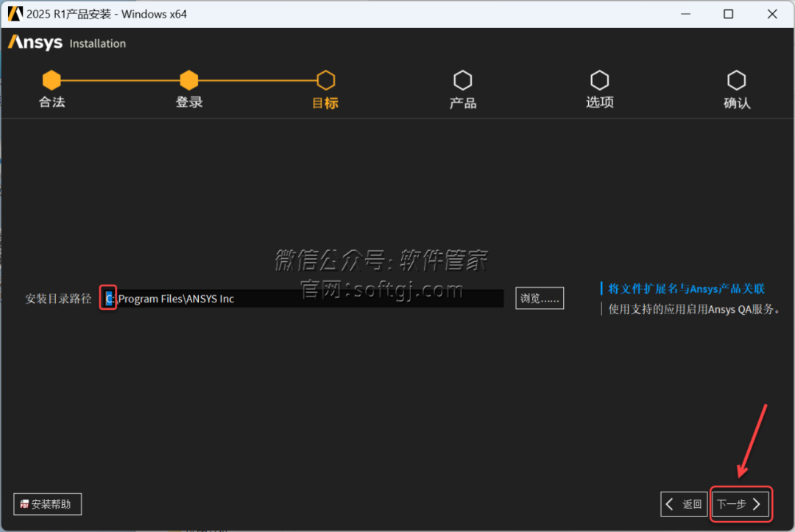Click the Ansys logo in the header
The width and height of the screenshot is (795, 532).
35,43
